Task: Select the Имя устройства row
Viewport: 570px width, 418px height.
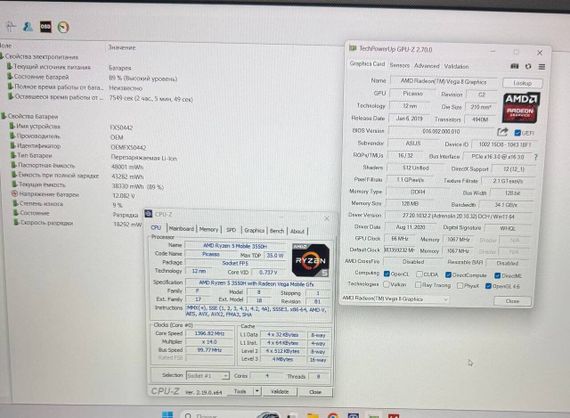Action: pyautogui.click(x=38, y=126)
